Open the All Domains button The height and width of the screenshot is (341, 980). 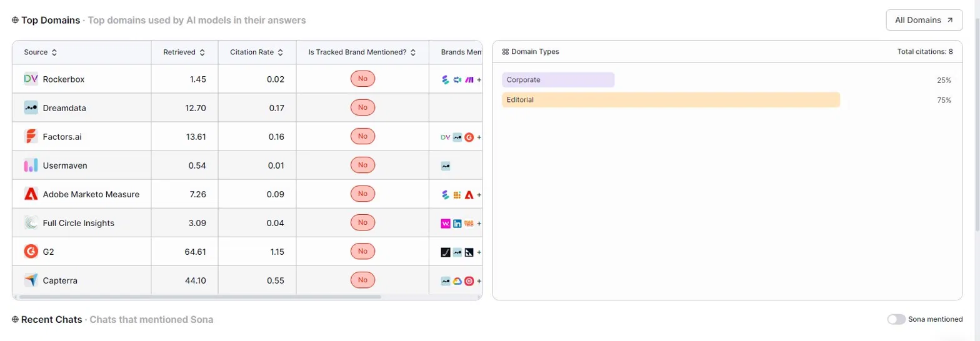tap(924, 20)
